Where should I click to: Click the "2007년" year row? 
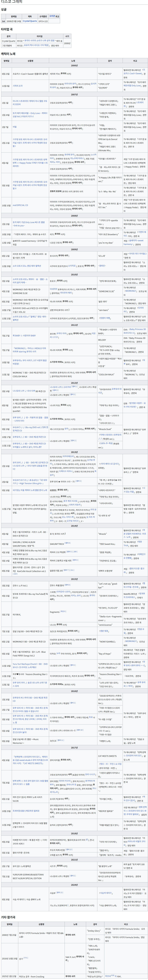[x=74, y=94]
